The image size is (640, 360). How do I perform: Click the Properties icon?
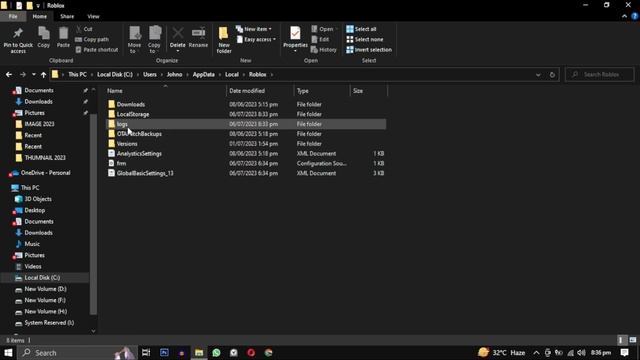(295, 33)
